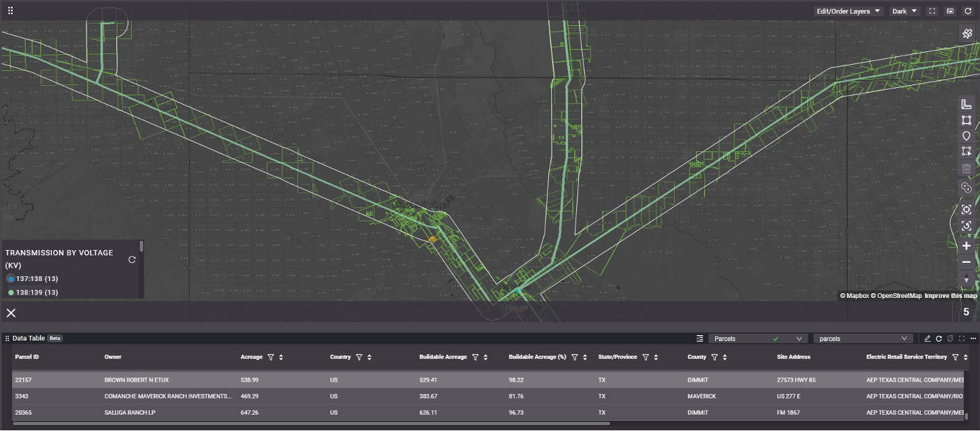Refresh the map using top reload icon
Viewport: 980px width, 431px height.
click(967, 11)
